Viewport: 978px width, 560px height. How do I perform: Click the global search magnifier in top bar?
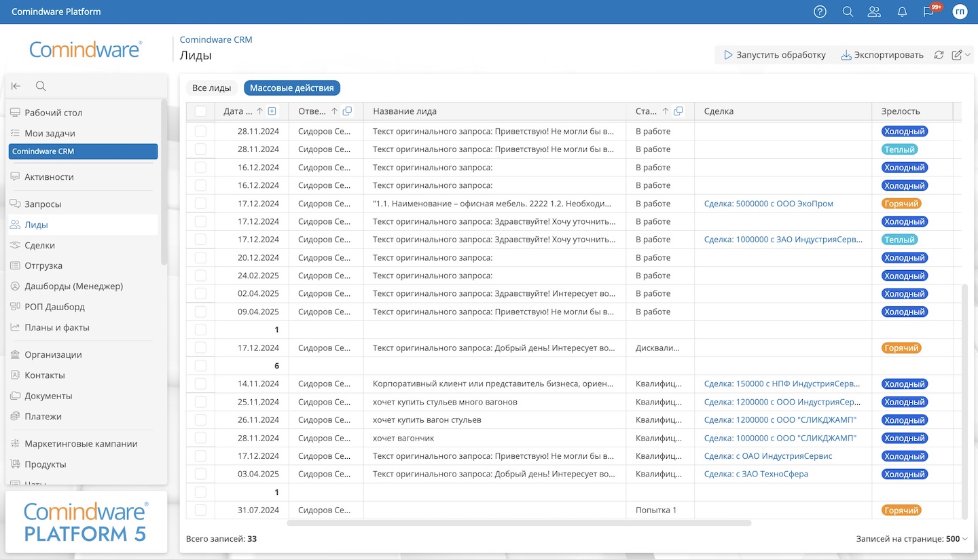[x=848, y=12]
